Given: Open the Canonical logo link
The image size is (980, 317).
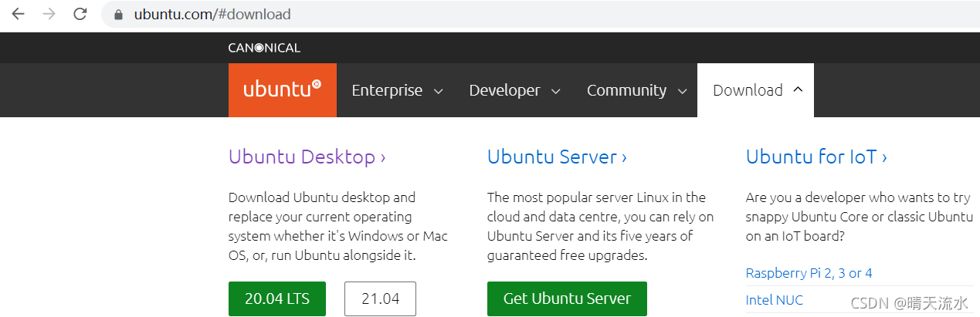Looking at the screenshot, I should pyautogui.click(x=264, y=48).
